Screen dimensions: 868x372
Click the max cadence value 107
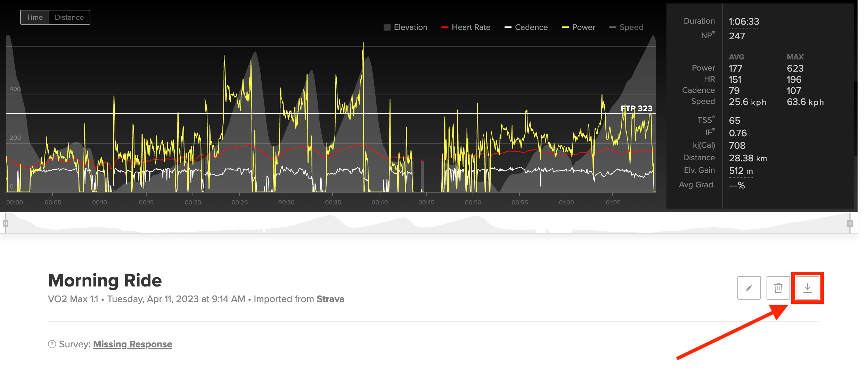794,91
